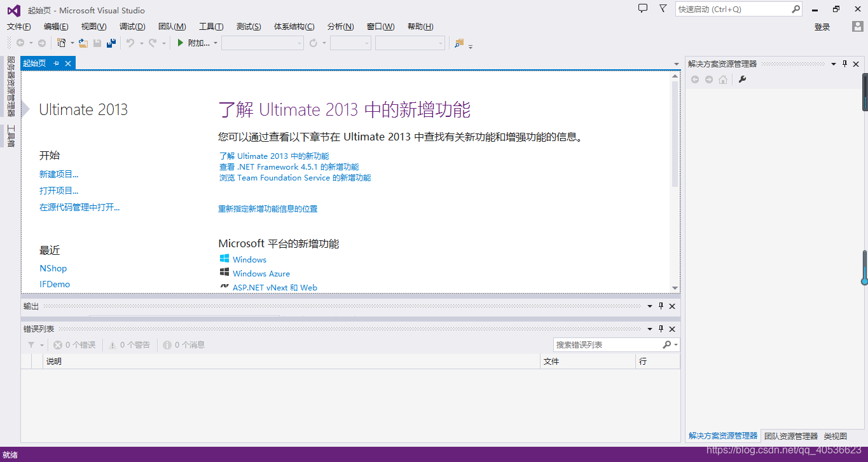Click the Start Page scrollbar down arrow

pyautogui.click(x=675, y=287)
